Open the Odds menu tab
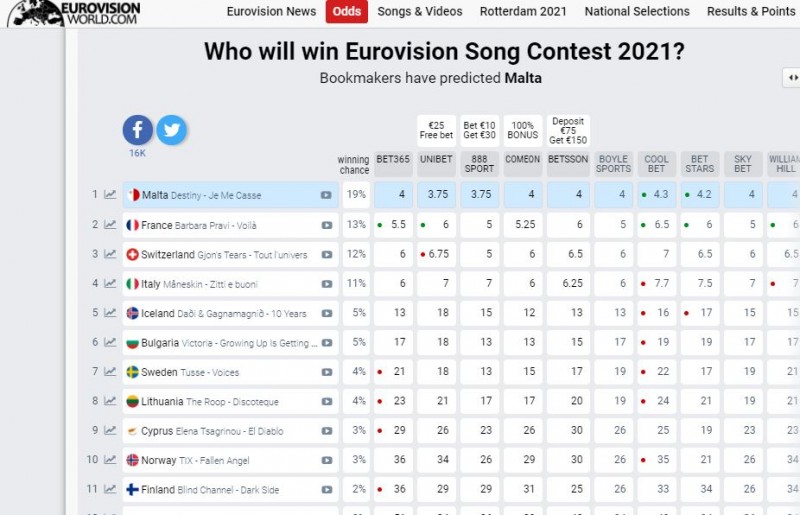 [347, 12]
